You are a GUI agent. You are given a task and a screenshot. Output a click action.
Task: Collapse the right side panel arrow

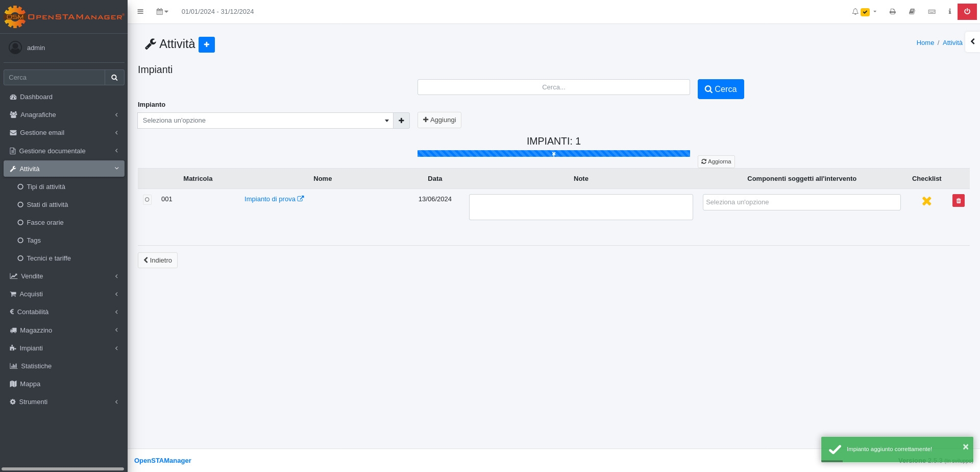point(972,42)
